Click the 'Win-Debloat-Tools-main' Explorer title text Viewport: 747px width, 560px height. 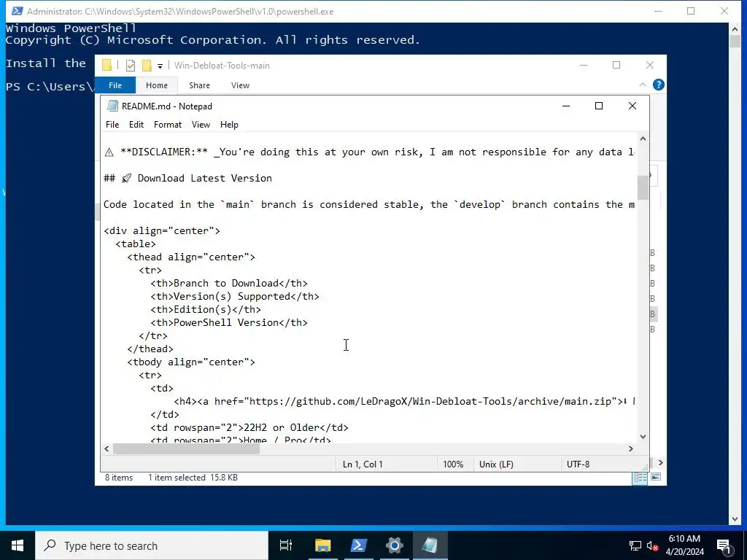coord(222,66)
